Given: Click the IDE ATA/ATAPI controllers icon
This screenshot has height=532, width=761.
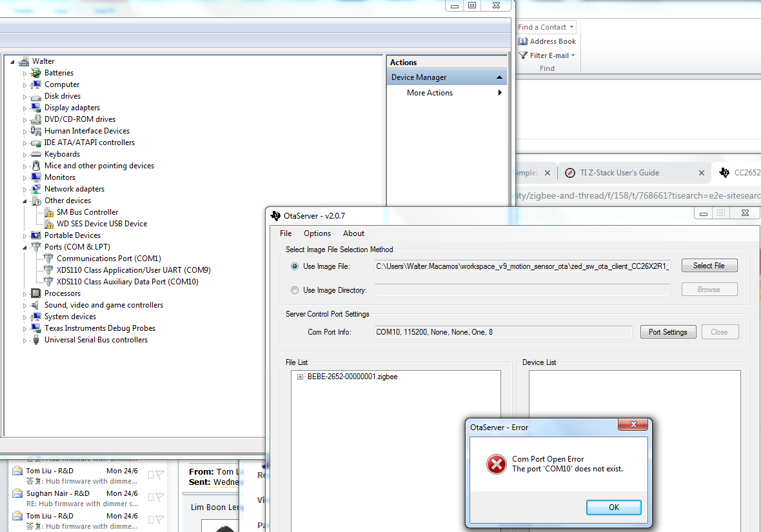Looking at the screenshot, I should (x=35, y=143).
